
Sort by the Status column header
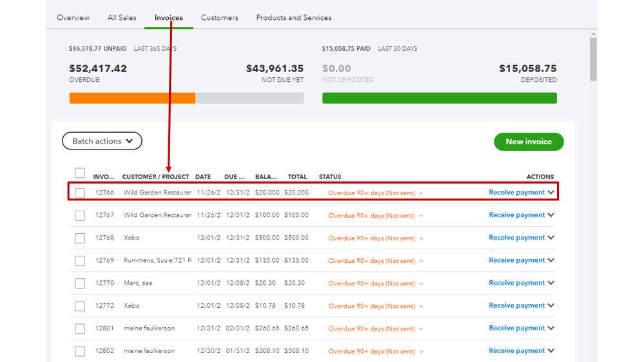330,177
